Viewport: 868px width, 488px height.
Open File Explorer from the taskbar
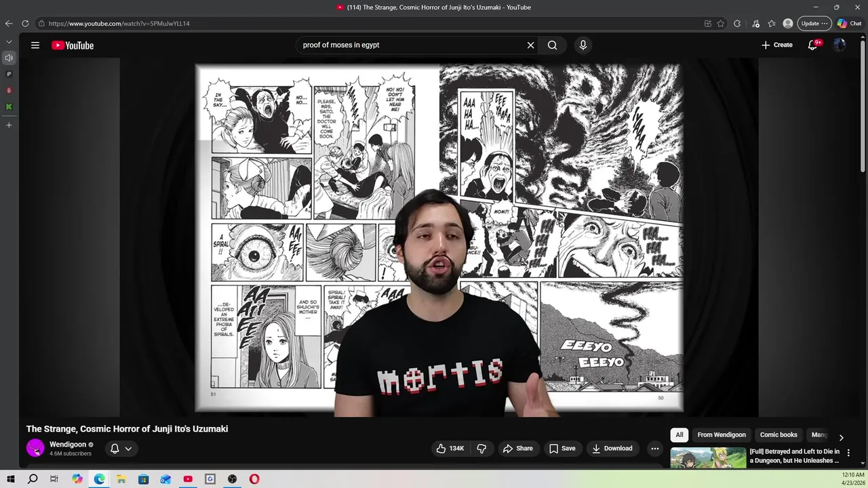click(x=121, y=479)
